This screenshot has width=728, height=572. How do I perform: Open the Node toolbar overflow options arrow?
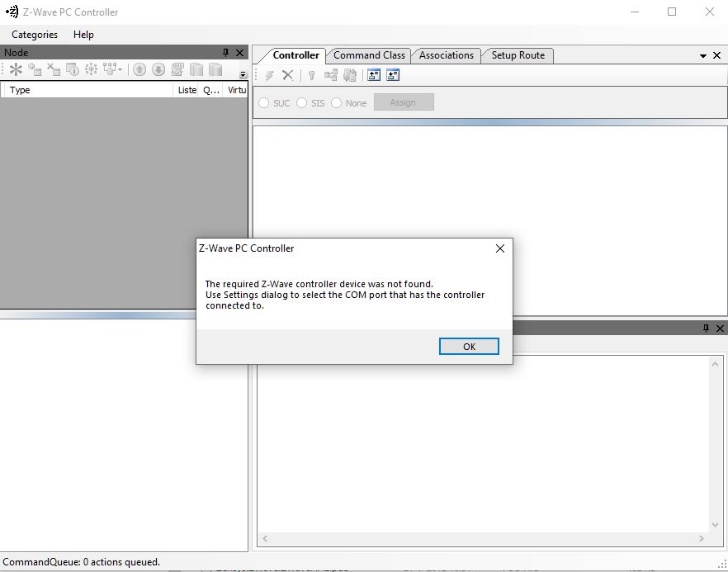coord(243,74)
